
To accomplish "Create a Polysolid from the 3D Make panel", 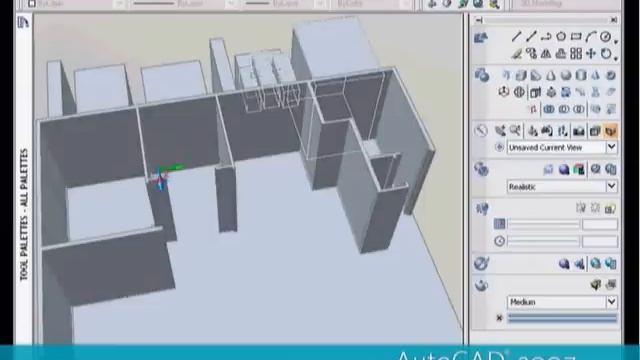I will coord(506,76).
